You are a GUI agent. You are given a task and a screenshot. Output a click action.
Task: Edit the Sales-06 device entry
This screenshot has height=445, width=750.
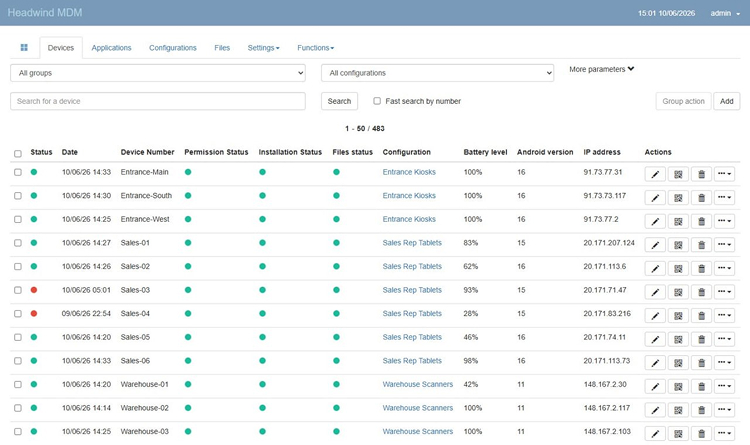point(655,363)
